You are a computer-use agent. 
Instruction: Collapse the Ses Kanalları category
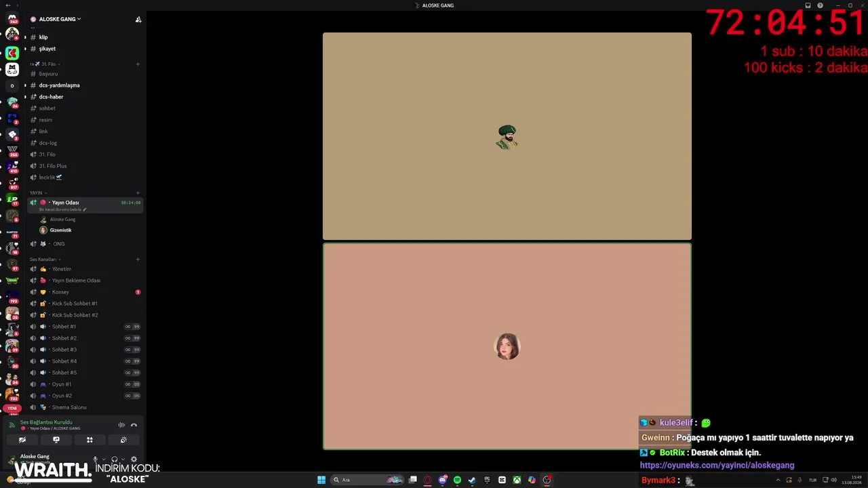(45, 259)
